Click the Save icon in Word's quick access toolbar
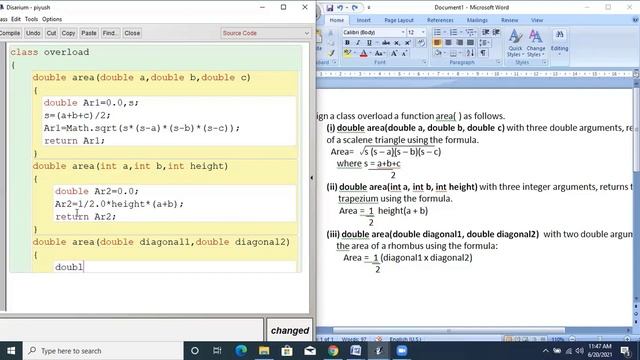Viewport: 640px width, 360px height. click(329, 8)
